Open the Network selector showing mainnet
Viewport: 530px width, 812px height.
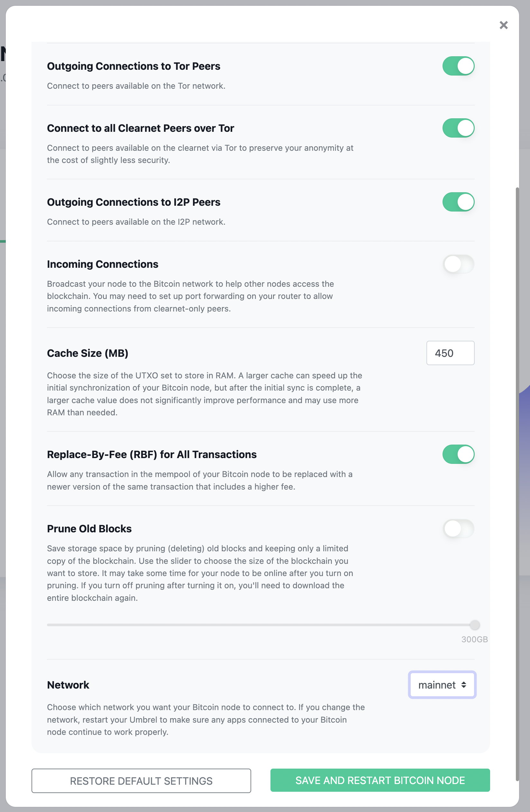coord(442,685)
